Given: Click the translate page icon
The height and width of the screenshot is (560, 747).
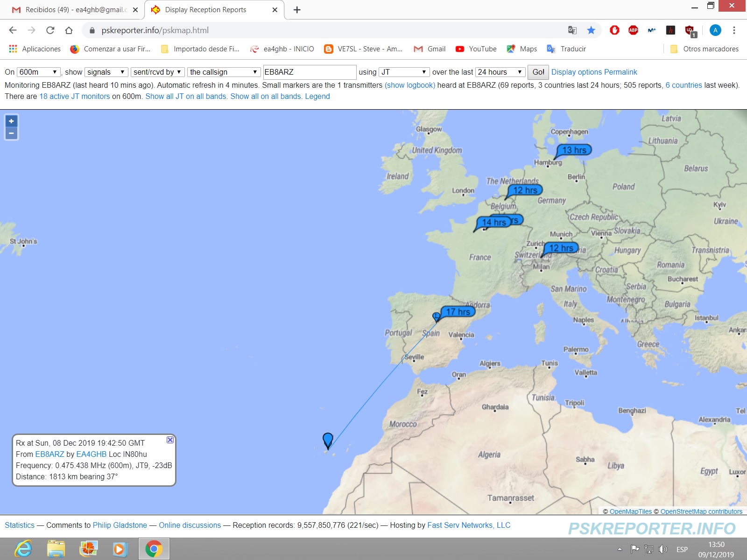Looking at the screenshot, I should (572, 30).
